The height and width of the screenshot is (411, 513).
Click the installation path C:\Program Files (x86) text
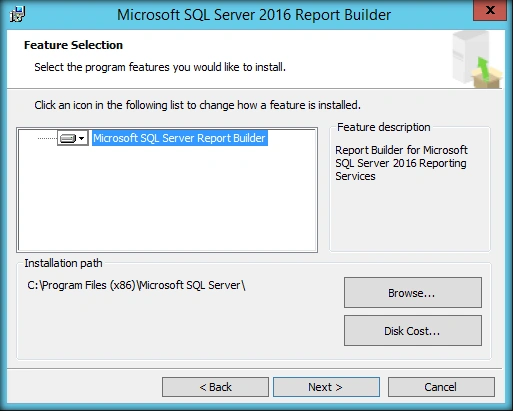(x=136, y=285)
